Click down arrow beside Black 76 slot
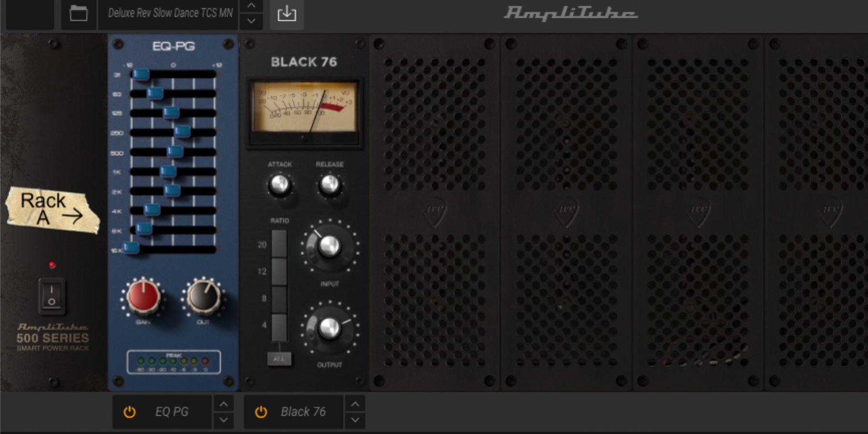Viewport: 868px width, 434px height. 355,420
